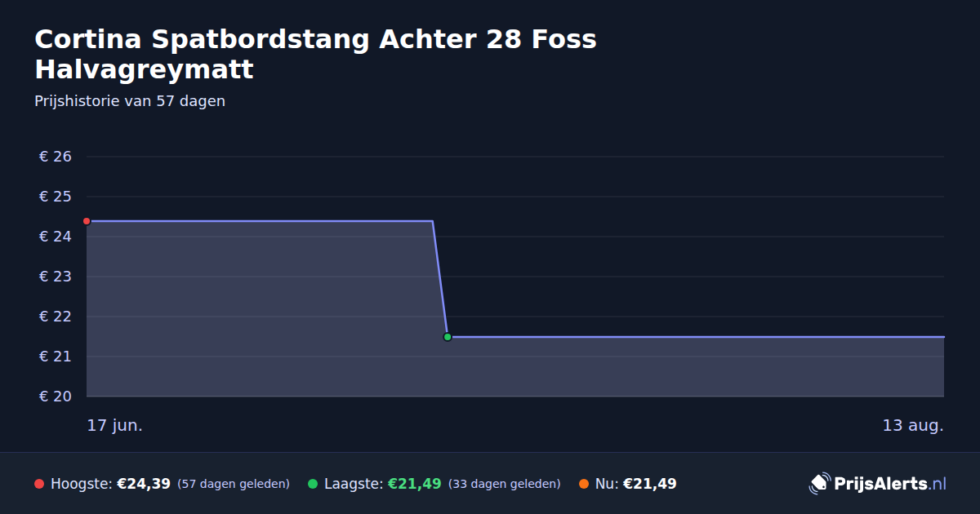Viewport: 980px width, 514px height.
Task: Click the product title Cortina Spatbordstang
Action: (x=315, y=54)
